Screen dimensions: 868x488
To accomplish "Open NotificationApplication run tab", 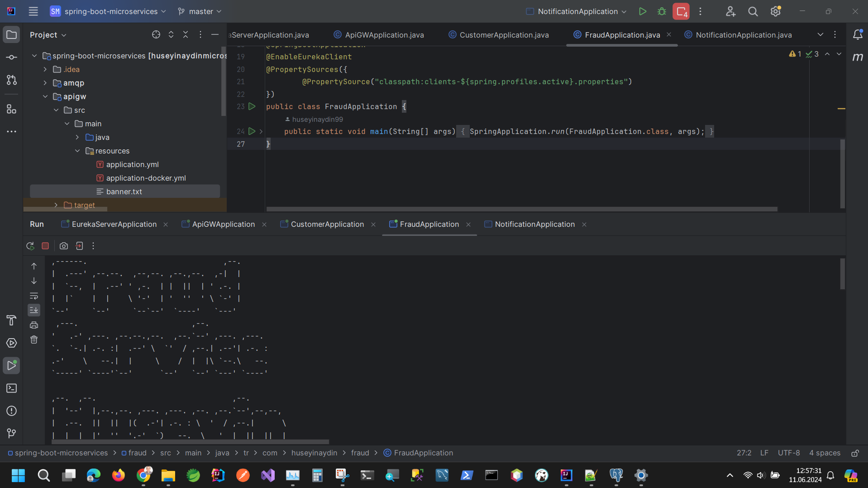I will coord(529,225).
